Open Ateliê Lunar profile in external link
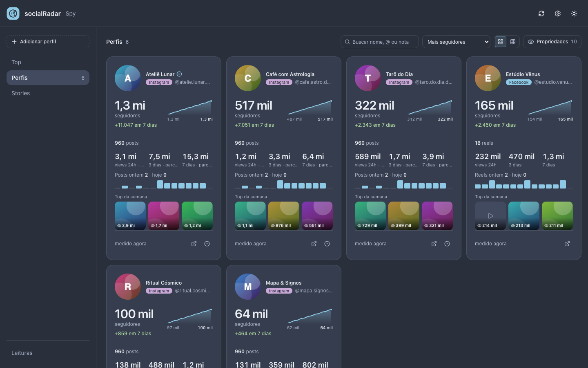Image resolution: width=588 pixels, height=368 pixels. [194, 244]
